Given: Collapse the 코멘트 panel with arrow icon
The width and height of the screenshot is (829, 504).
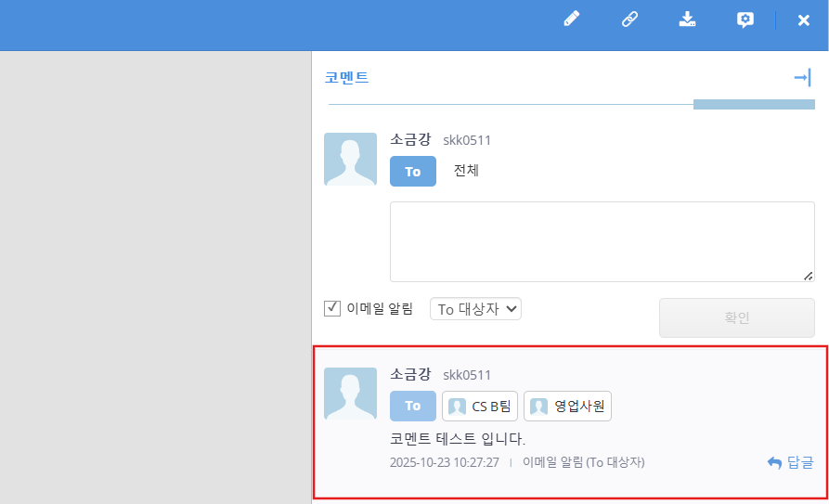Looking at the screenshot, I should 803,78.
